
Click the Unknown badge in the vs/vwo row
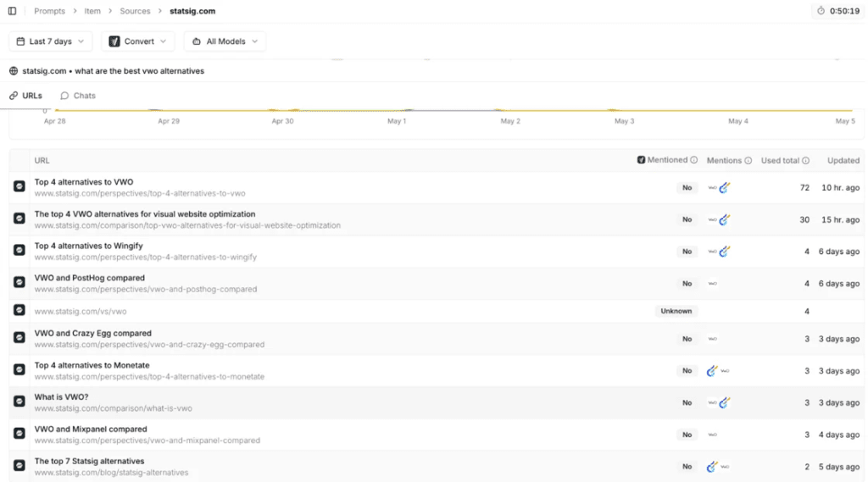pos(676,311)
